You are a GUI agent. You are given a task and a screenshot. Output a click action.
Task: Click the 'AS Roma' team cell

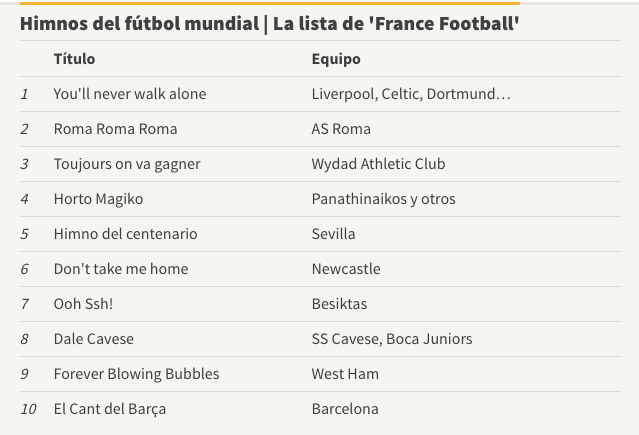341,129
